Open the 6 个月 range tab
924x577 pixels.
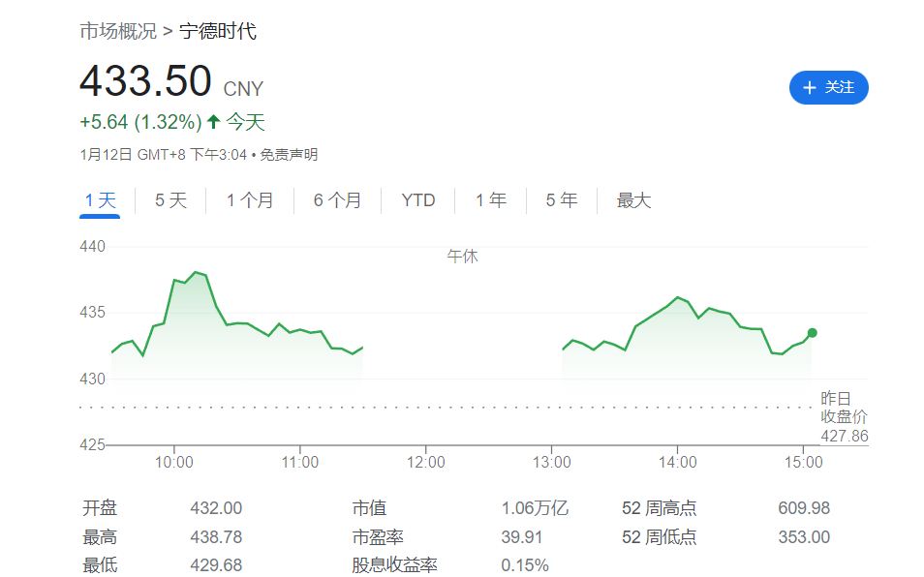(x=337, y=200)
